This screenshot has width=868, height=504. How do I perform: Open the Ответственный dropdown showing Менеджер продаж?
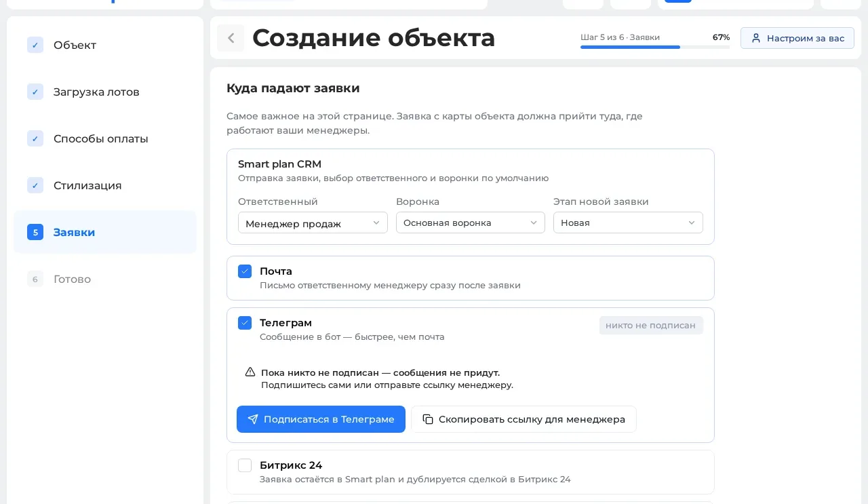click(x=313, y=222)
